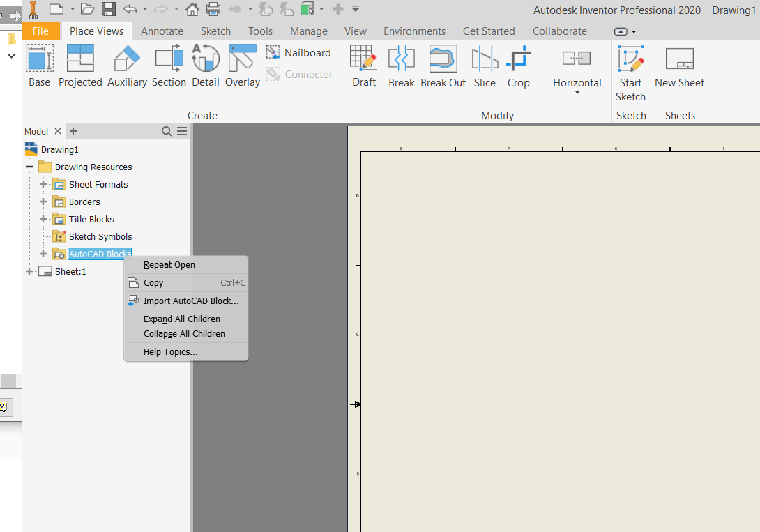The image size is (760, 532).
Task: Click Start Sketch button
Action: [630, 73]
